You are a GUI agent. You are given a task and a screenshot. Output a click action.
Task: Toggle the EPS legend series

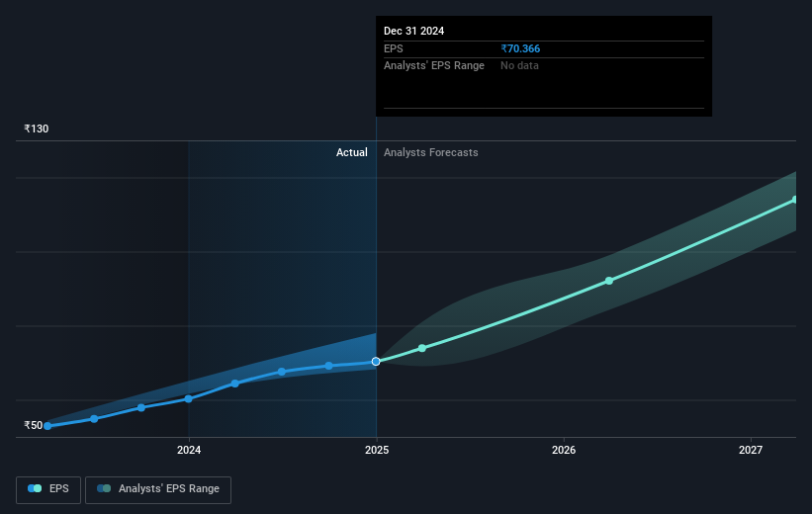(48, 489)
